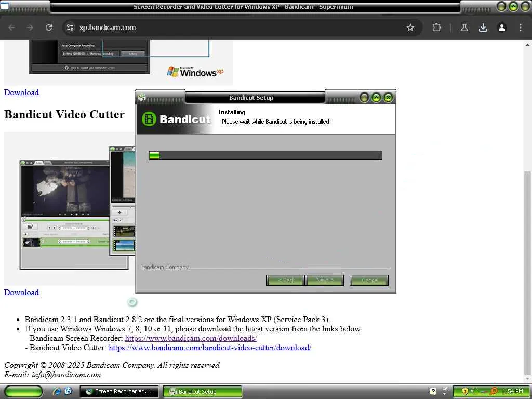Click the 'Please wait while Bandicut is being installed' text
This screenshot has height=399, width=532.
tap(276, 122)
